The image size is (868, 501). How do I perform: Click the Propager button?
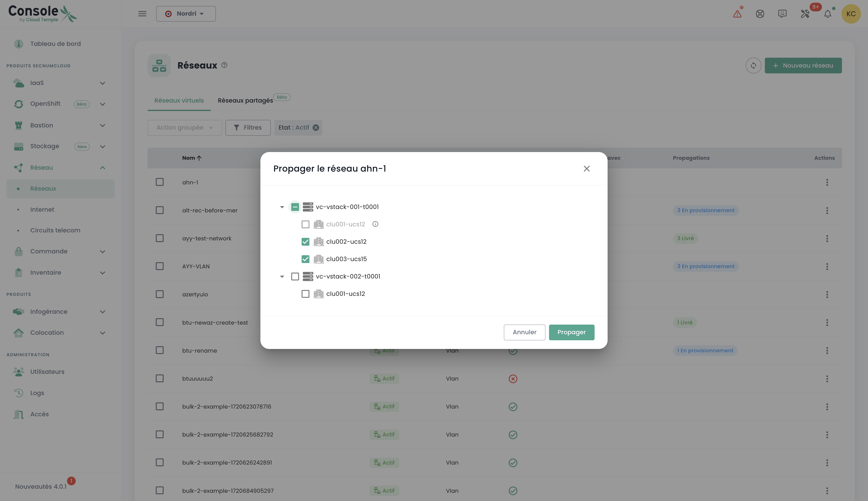point(571,332)
